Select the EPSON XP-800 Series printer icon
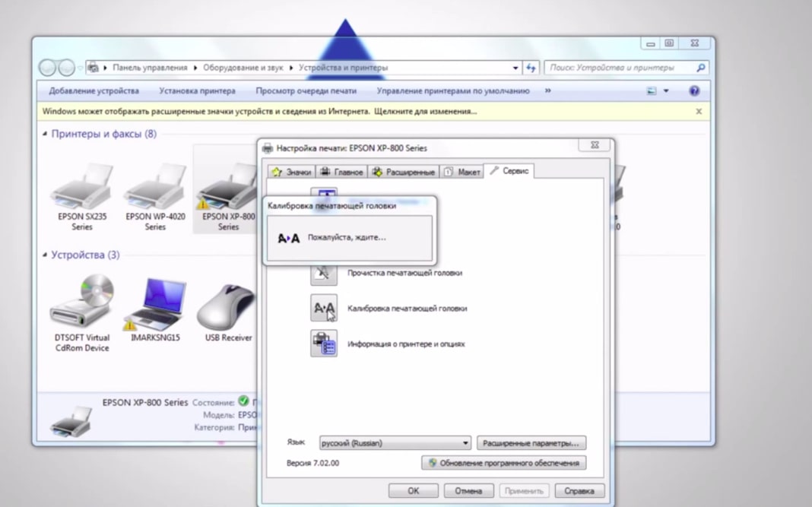This screenshot has height=507, width=812. [228, 186]
